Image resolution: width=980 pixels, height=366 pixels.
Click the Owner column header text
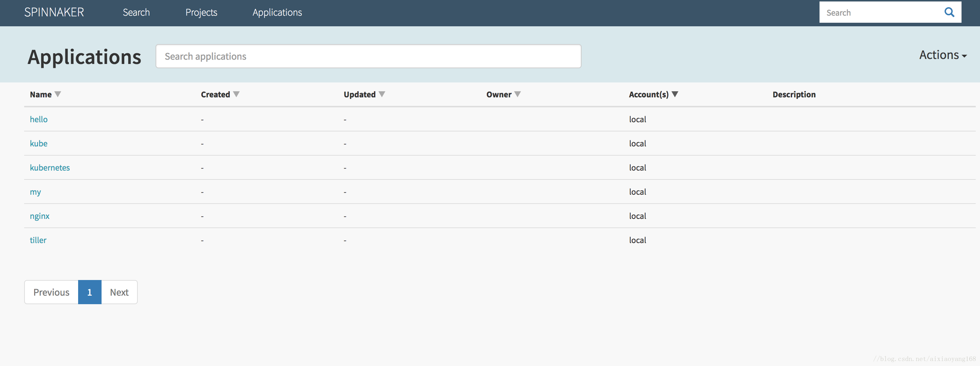(x=499, y=95)
